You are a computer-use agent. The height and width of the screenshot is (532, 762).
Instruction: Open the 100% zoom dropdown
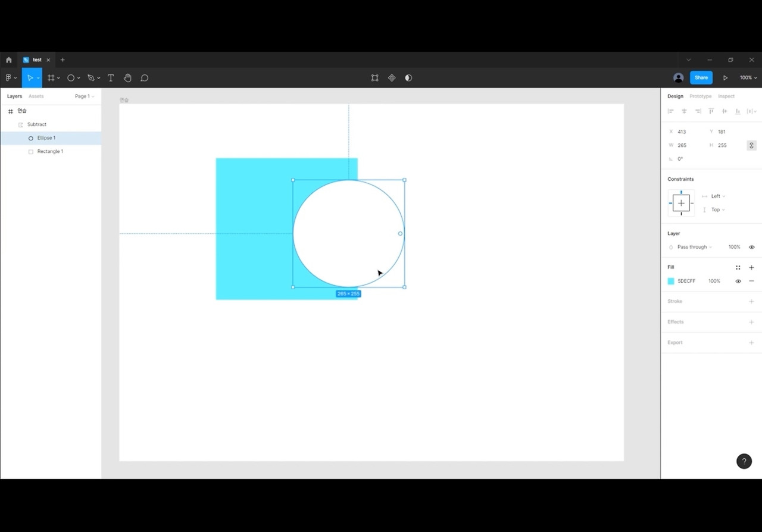748,78
